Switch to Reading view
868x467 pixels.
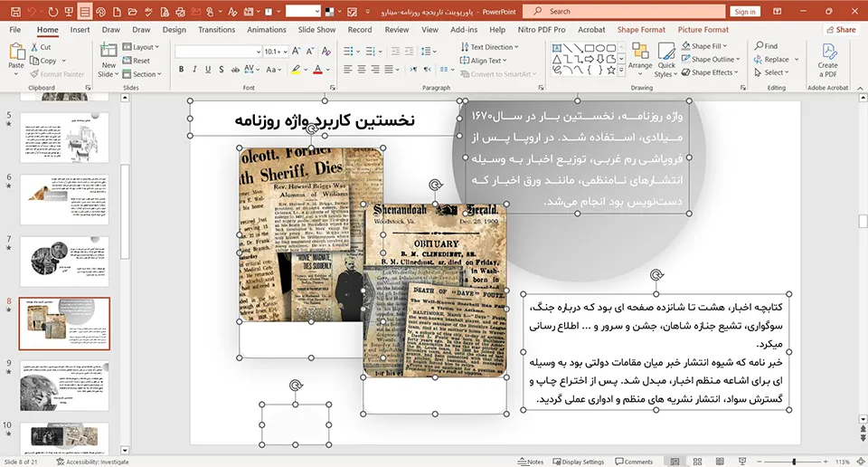click(x=720, y=462)
